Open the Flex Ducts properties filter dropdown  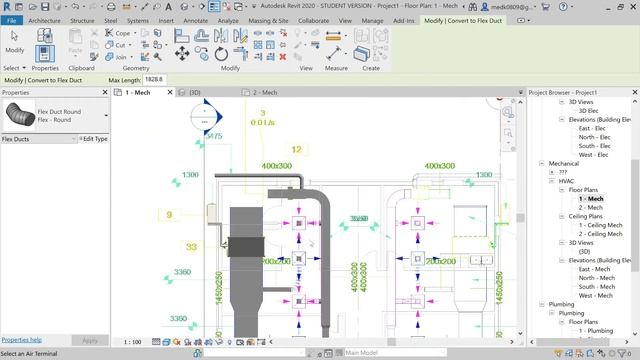point(74,139)
